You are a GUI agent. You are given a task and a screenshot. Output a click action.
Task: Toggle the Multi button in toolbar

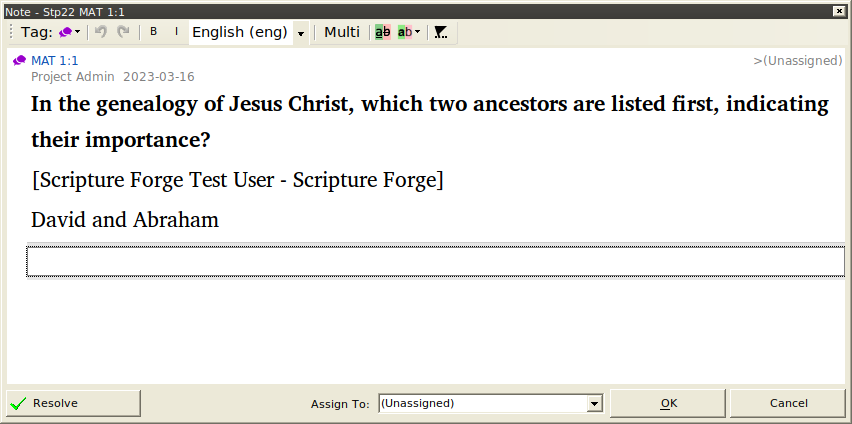coord(341,32)
